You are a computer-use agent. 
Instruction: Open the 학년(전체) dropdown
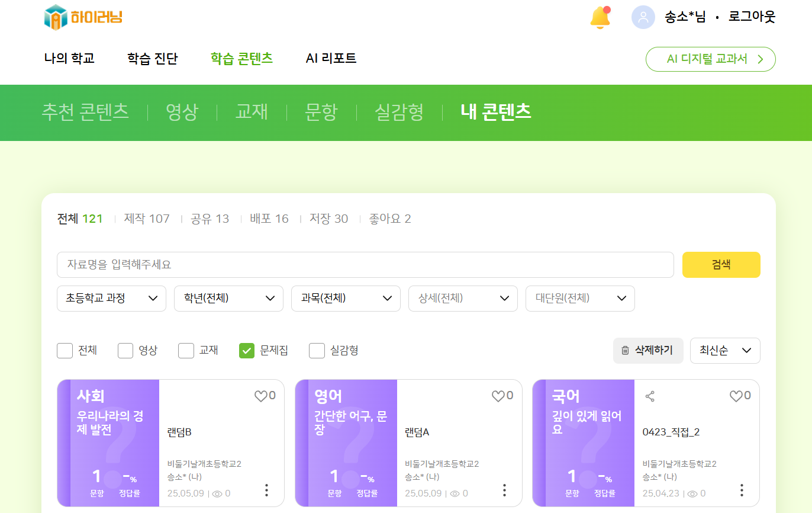point(228,299)
